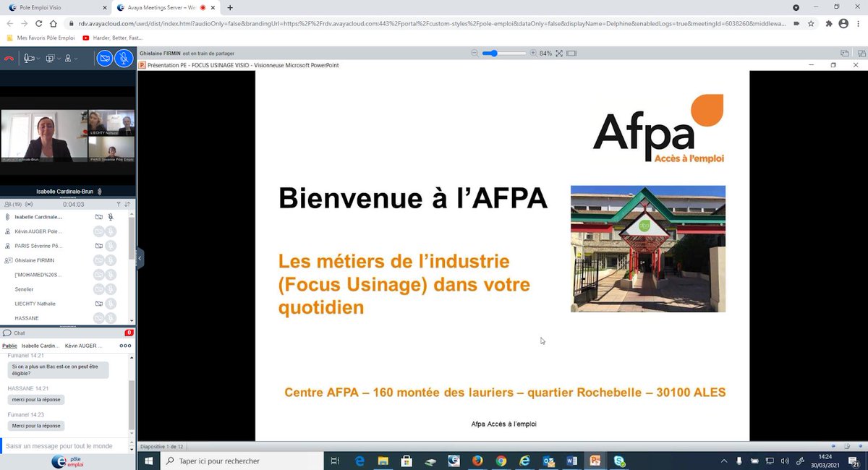The image size is (868, 470).
Task: Open Mes Favoris Pôle Emploi bookmark folder
Action: tap(41, 38)
